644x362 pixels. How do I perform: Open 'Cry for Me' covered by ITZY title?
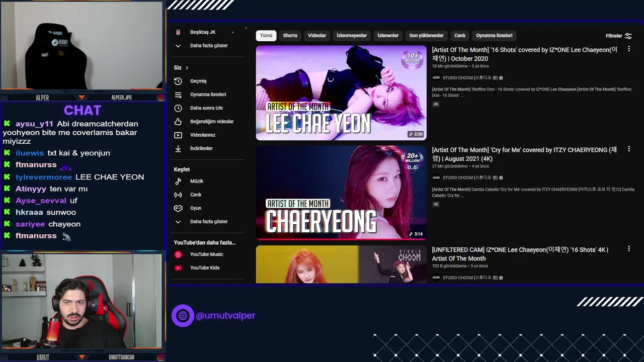(525, 154)
